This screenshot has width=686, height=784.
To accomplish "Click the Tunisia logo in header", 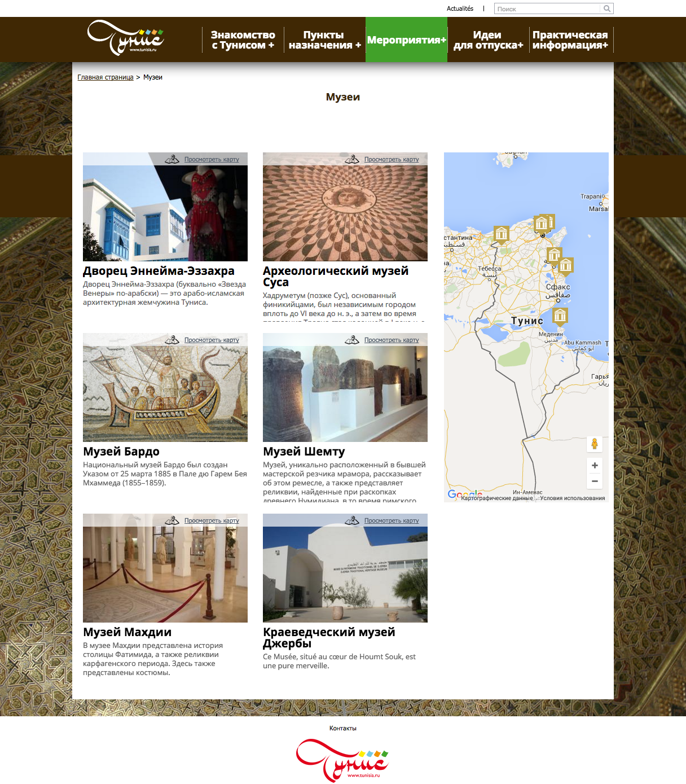I will click(x=125, y=38).
